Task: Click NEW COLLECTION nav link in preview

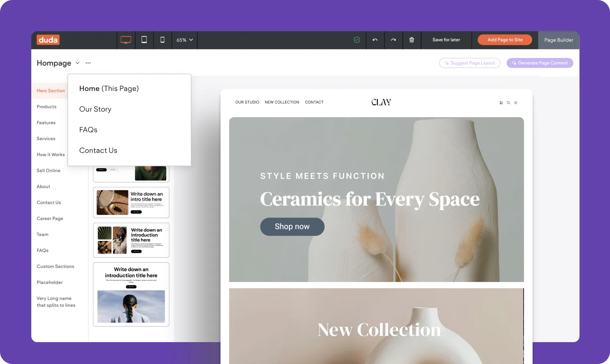Action: (x=282, y=102)
